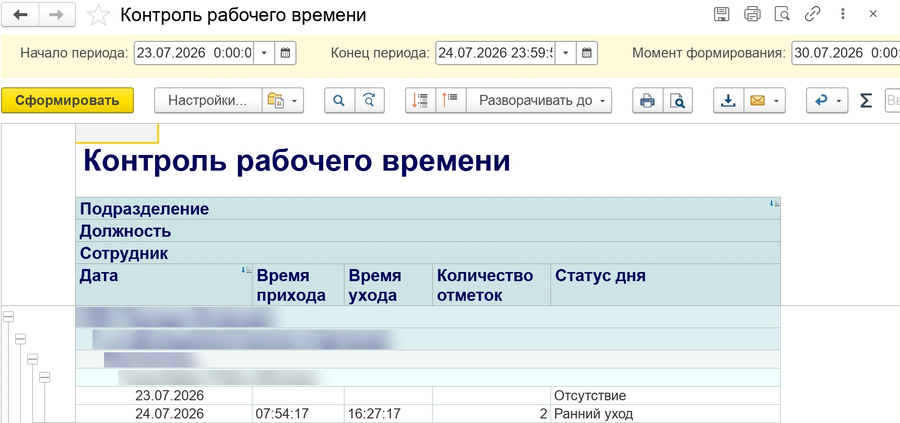This screenshot has width=900, height=423.
Task: Add report to favorites star
Action: (98, 15)
